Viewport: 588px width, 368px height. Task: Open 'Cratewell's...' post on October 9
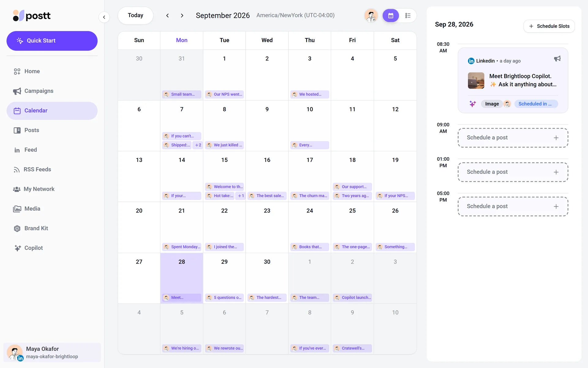click(352, 348)
